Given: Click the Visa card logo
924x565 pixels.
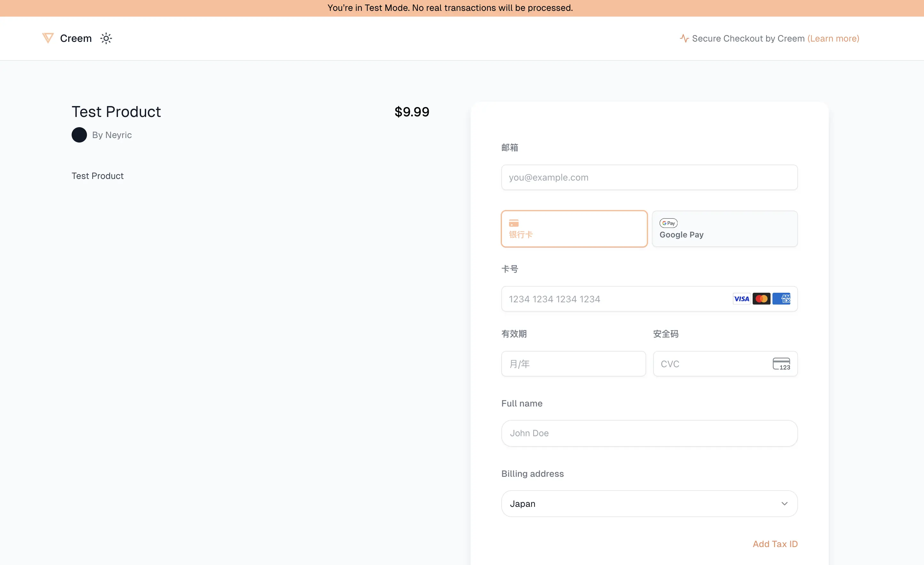Looking at the screenshot, I should 741,299.
